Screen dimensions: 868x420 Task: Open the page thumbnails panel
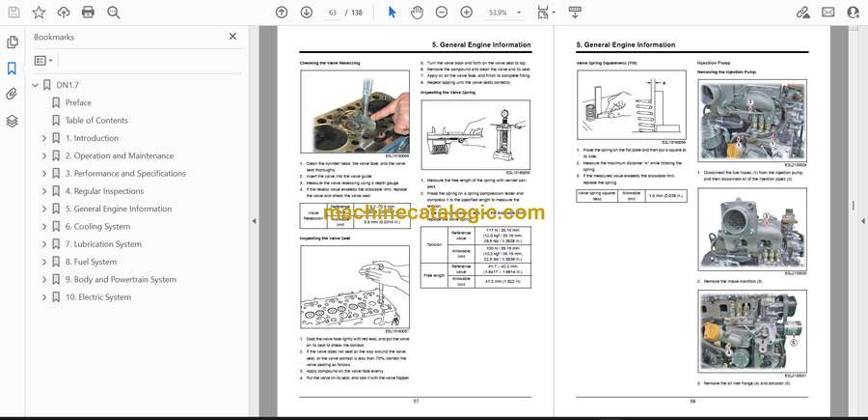tap(13, 42)
